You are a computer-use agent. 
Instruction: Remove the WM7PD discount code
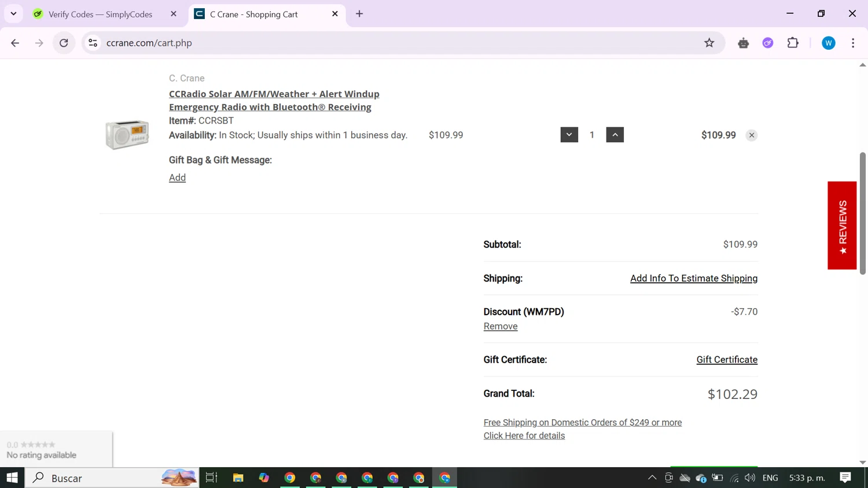tap(501, 326)
